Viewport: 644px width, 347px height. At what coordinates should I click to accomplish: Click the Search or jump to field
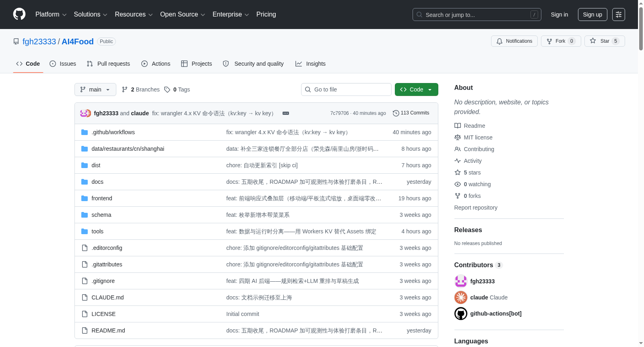[x=477, y=15]
